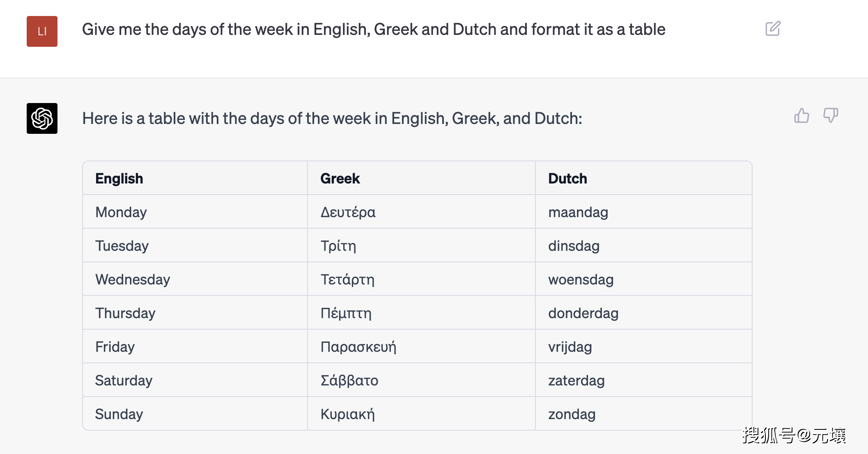This screenshot has height=454, width=868.
Task: Click the woensdag cell
Action: pyautogui.click(x=644, y=279)
